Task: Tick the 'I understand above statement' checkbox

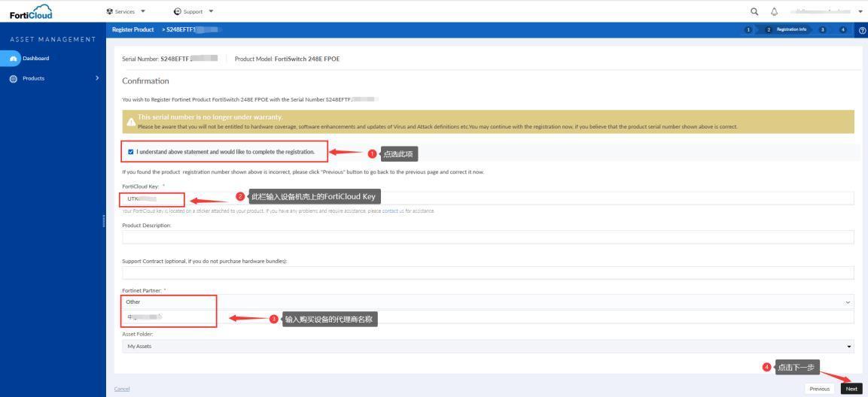Action: pos(131,151)
